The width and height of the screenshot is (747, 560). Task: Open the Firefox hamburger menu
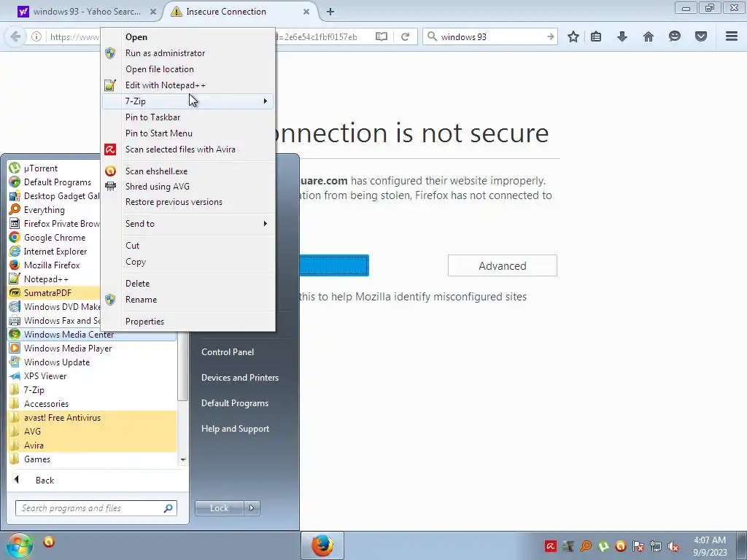point(732,36)
